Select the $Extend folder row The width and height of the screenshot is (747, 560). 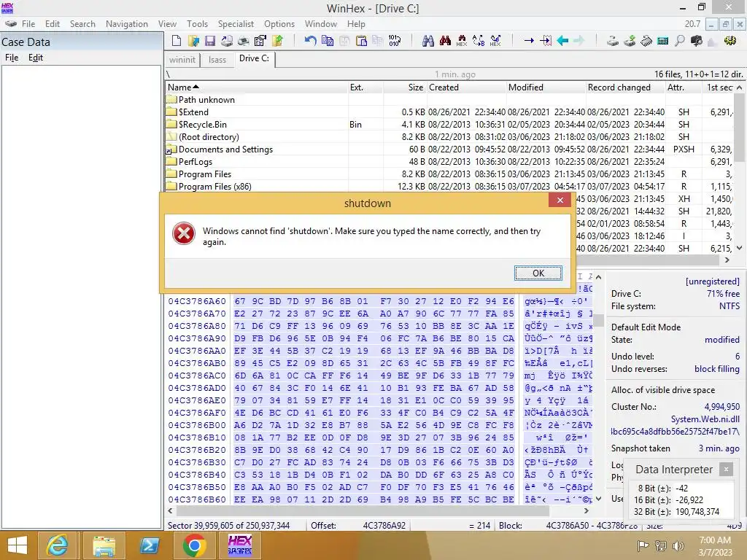(449, 112)
